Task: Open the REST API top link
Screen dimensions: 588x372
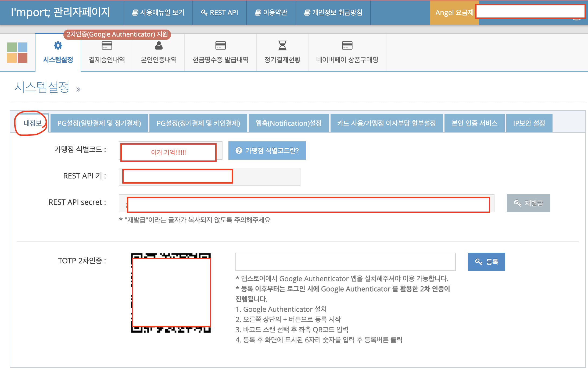Action: (220, 12)
